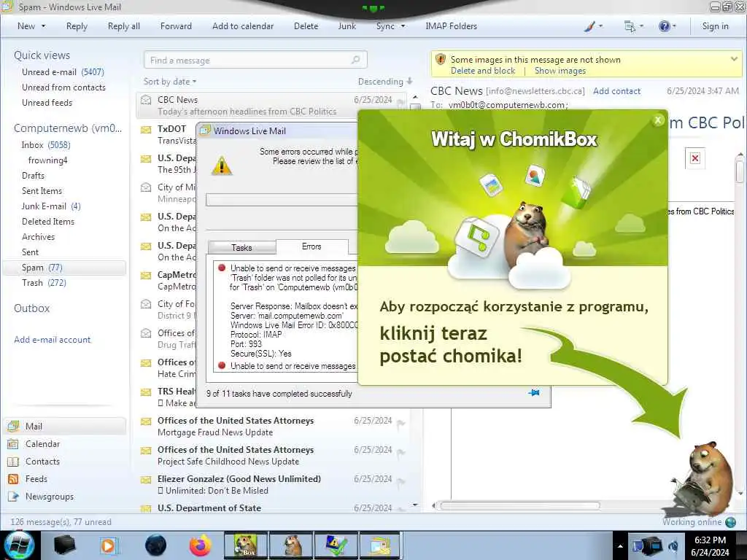Click the flag on Mortgage Fraud News Update
Image resolution: width=747 pixels, height=560 pixels.
tap(400, 424)
